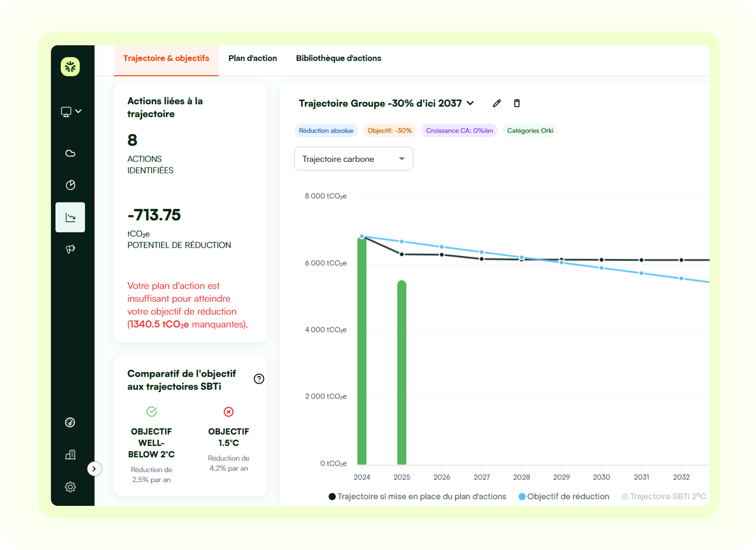
Task: Toggle the 'Objectif de réduction' legend entry
Action: click(564, 496)
